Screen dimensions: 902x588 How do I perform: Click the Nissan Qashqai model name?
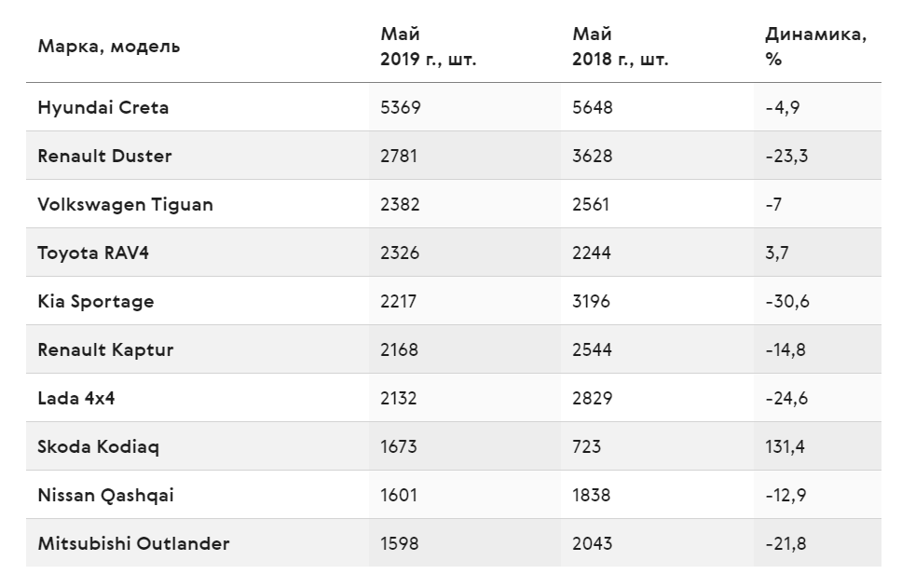[106, 496]
